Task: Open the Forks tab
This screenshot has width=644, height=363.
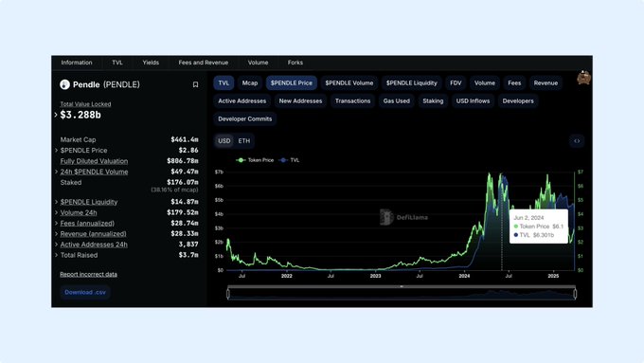Action: [x=295, y=63]
